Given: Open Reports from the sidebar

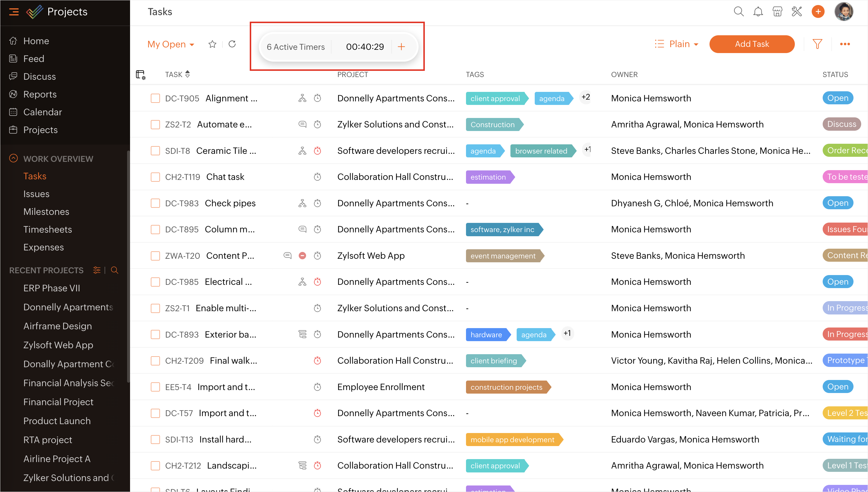Looking at the screenshot, I should [40, 94].
